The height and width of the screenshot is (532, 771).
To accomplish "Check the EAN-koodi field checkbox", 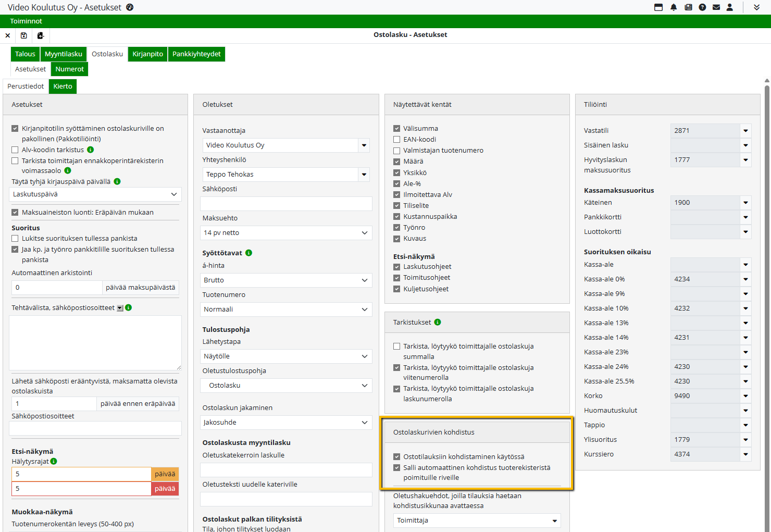I will pyautogui.click(x=397, y=140).
